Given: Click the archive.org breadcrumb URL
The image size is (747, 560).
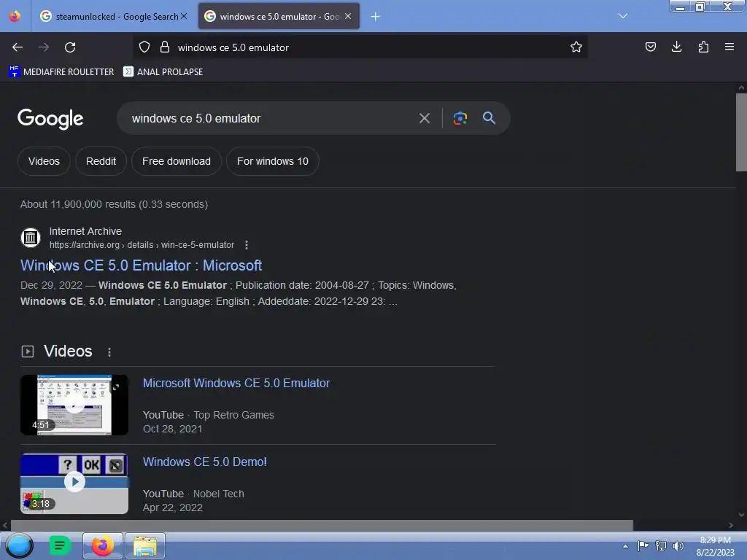Looking at the screenshot, I should click(142, 245).
